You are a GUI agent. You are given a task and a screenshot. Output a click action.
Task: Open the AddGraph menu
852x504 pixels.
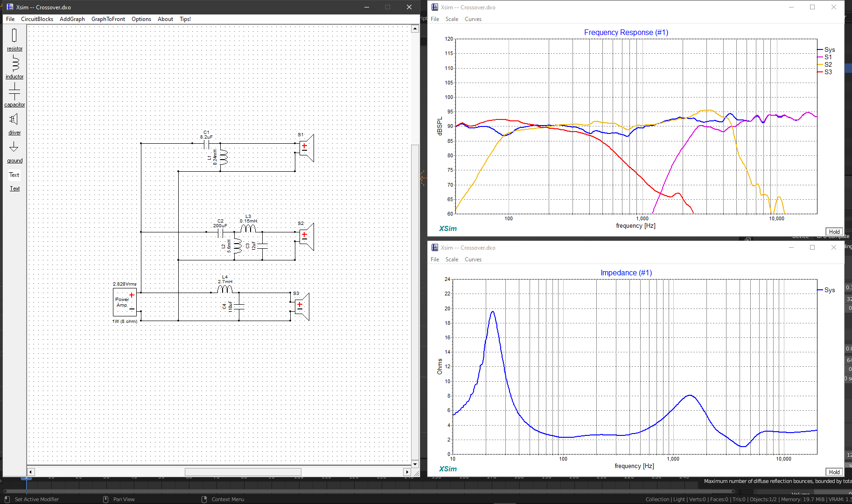pos(72,19)
